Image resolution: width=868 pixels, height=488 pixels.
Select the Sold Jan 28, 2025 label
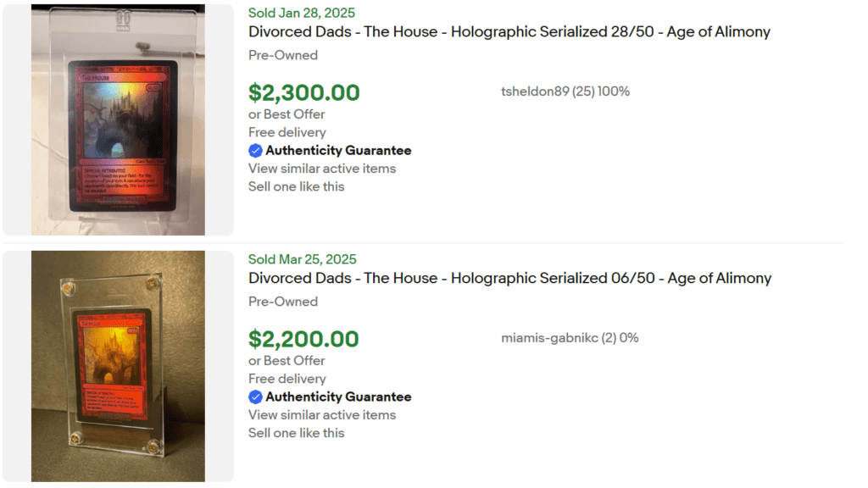[x=303, y=13]
